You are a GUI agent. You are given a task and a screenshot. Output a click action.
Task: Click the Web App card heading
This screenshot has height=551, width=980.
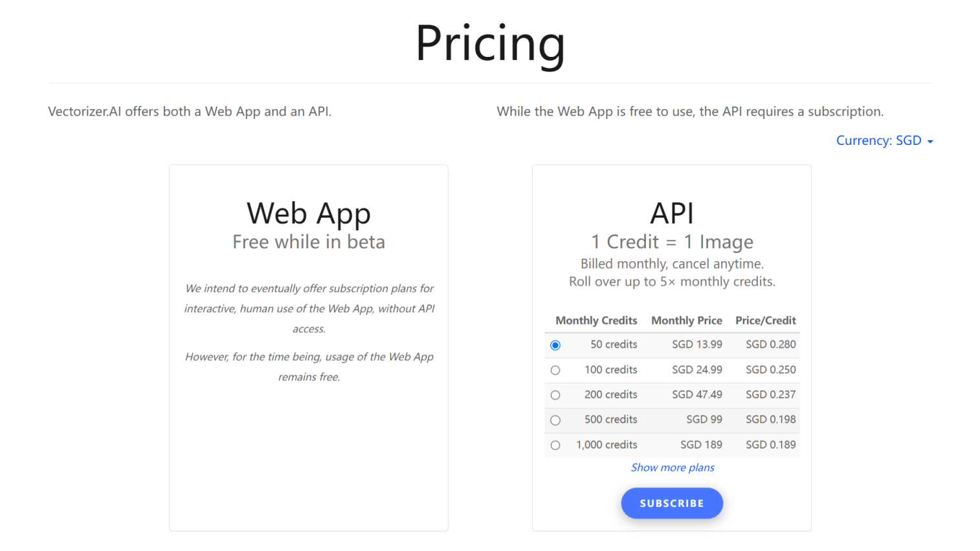pyautogui.click(x=309, y=213)
